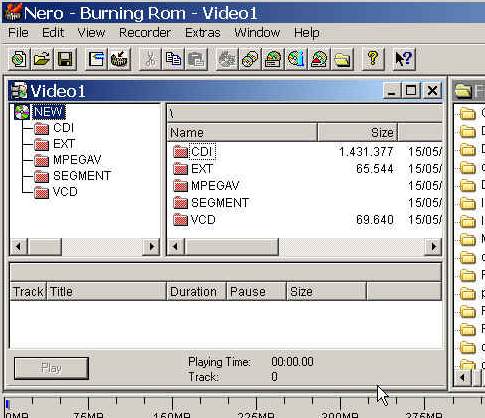Click the Paste toolbar icon
The width and height of the screenshot is (485, 418).
[x=196, y=59]
